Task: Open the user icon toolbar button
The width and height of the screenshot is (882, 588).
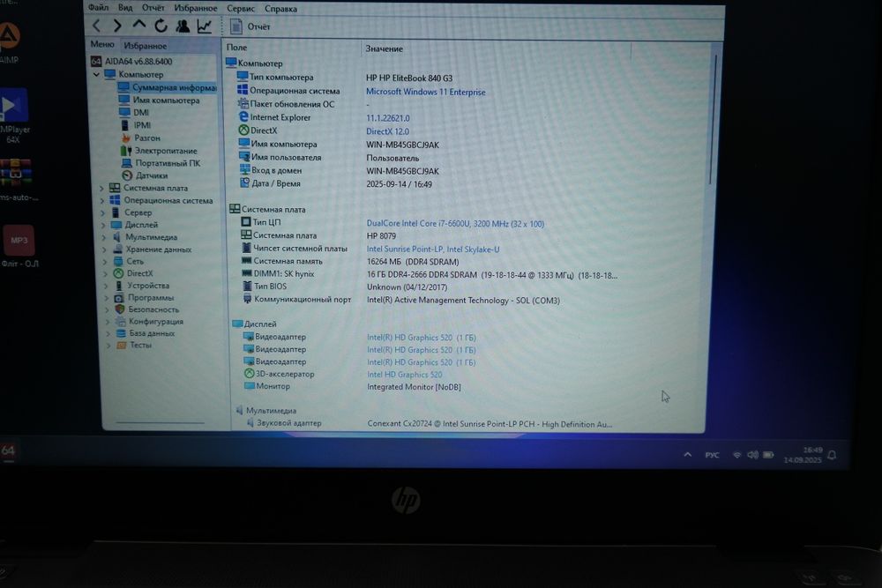Action: (183, 26)
